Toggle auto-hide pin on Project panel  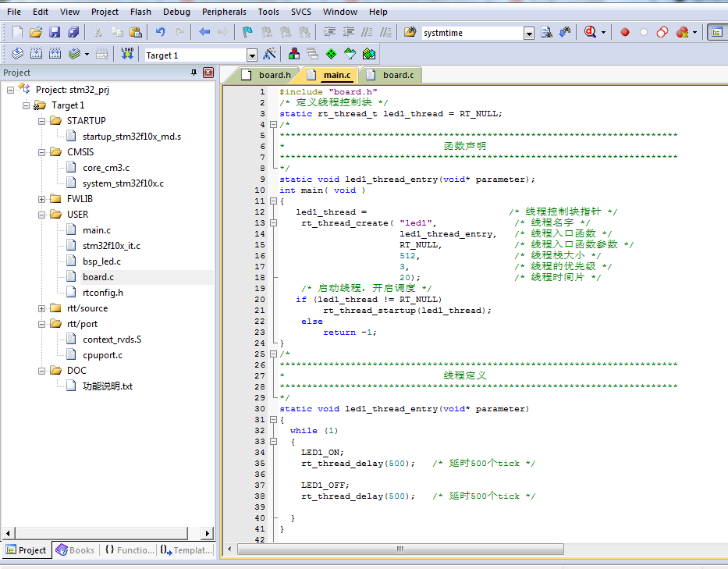(x=194, y=73)
